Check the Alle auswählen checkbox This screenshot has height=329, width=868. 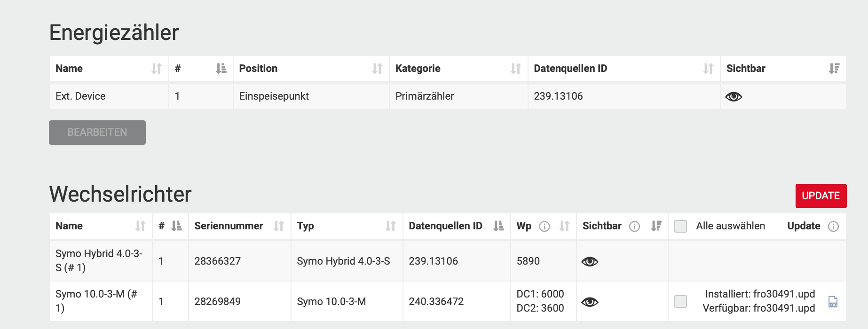click(x=680, y=227)
